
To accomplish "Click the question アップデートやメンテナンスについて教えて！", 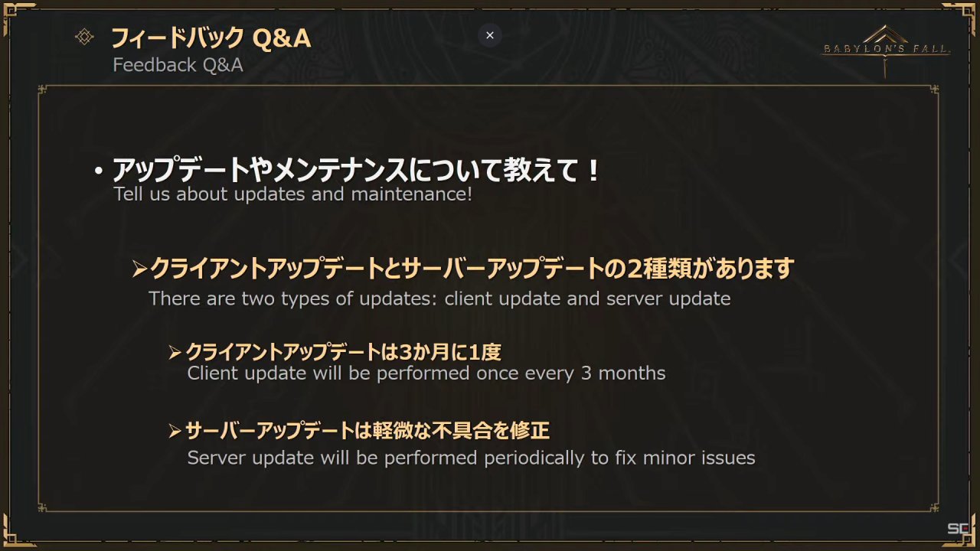I will pyautogui.click(x=358, y=169).
